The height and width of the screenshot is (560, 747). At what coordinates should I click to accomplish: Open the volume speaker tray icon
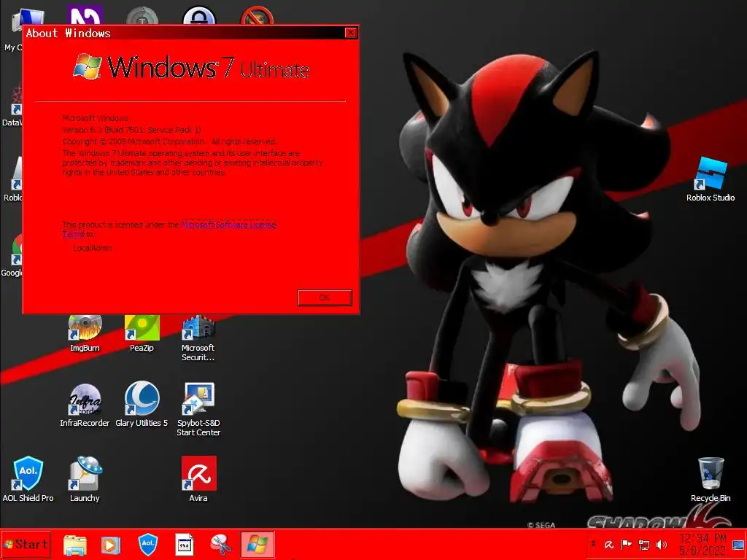[661, 544]
